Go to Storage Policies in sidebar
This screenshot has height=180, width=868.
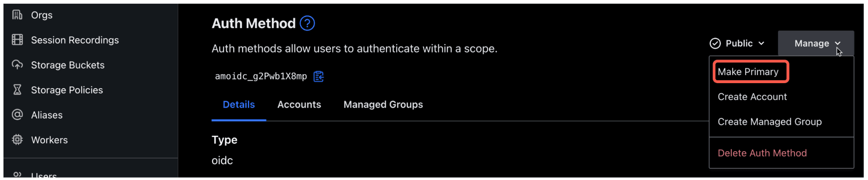pyautogui.click(x=67, y=90)
